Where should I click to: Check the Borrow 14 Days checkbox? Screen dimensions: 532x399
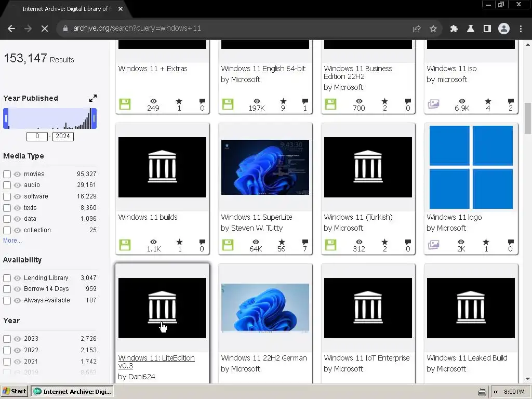click(x=7, y=289)
